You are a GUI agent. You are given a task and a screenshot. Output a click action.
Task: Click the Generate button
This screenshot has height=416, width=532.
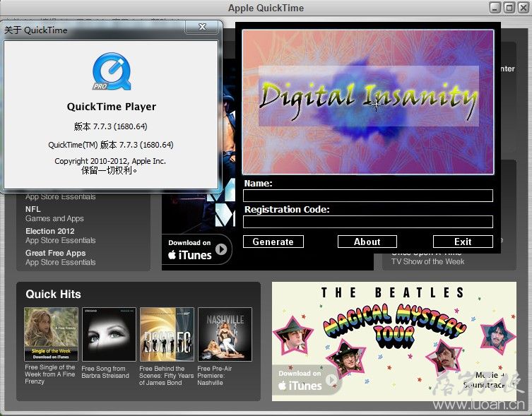[x=273, y=242]
